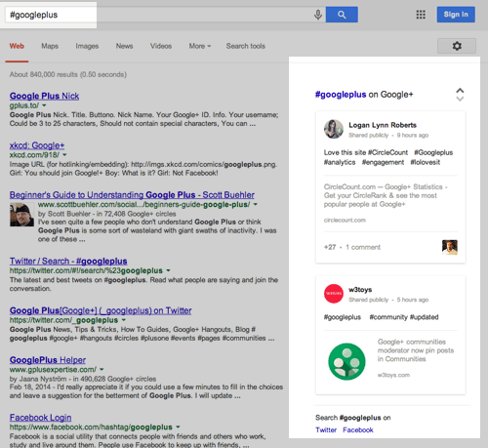The image size is (488, 448).
Task: Click w3toys.com source text
Action: click(x=393, y=375)
